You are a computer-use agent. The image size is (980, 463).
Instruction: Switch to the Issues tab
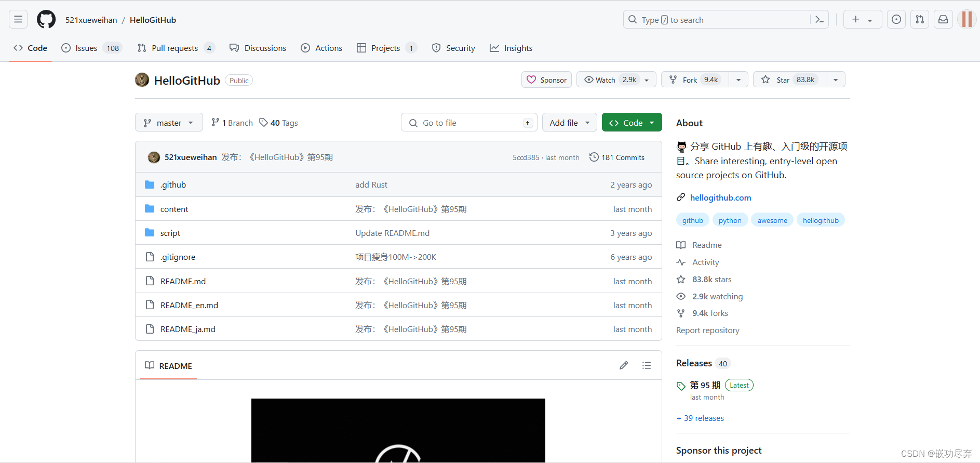[91, 48]
